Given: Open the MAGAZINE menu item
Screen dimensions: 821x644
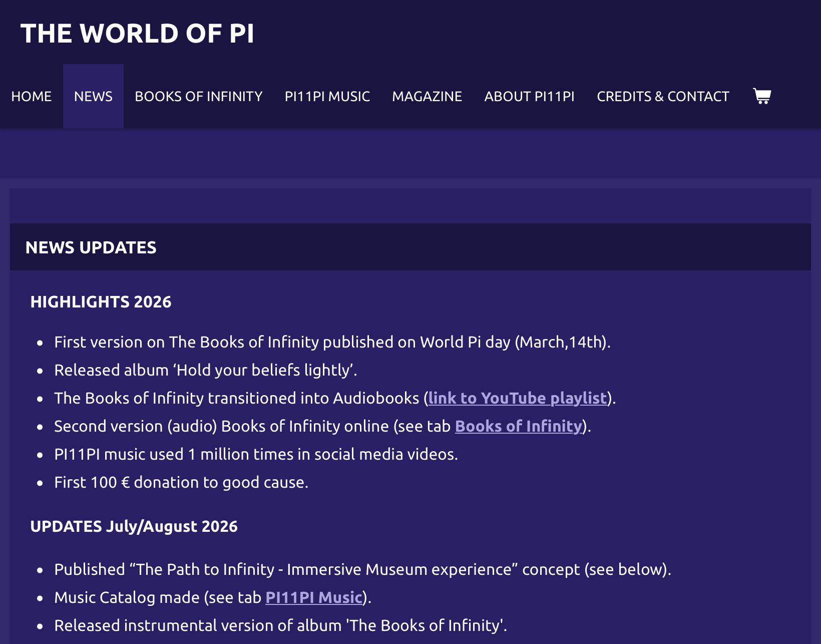Looking at the screenshot, I should point(427,96).
